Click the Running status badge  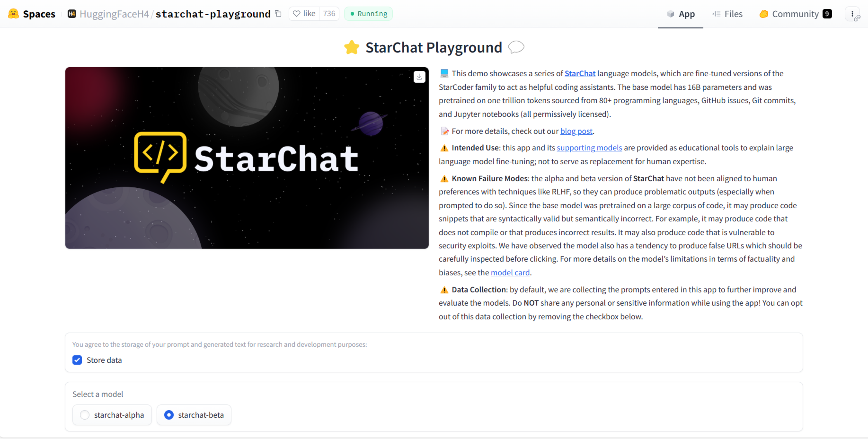(368, 14)
